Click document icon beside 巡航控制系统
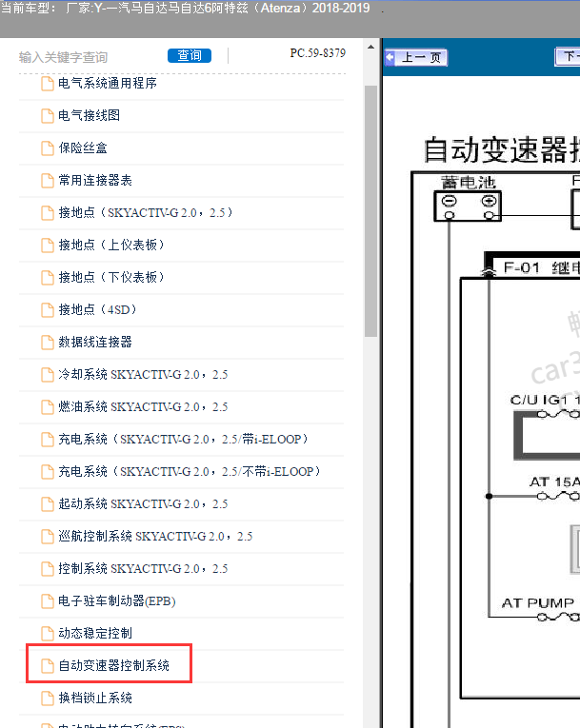This screenshot has width=580, height=728. coord(48,537)
